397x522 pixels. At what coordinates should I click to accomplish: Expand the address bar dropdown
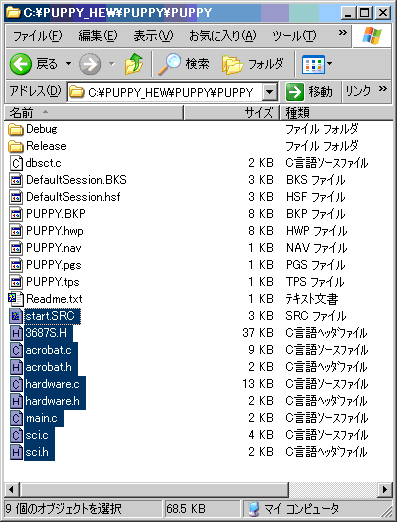click(270, 92)
